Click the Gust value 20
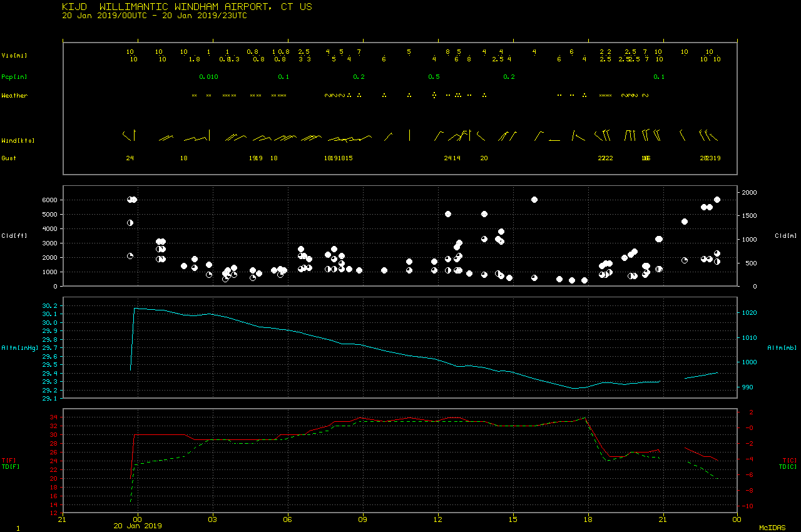Screen dimensions: 801x532 (x=484, y=158)
